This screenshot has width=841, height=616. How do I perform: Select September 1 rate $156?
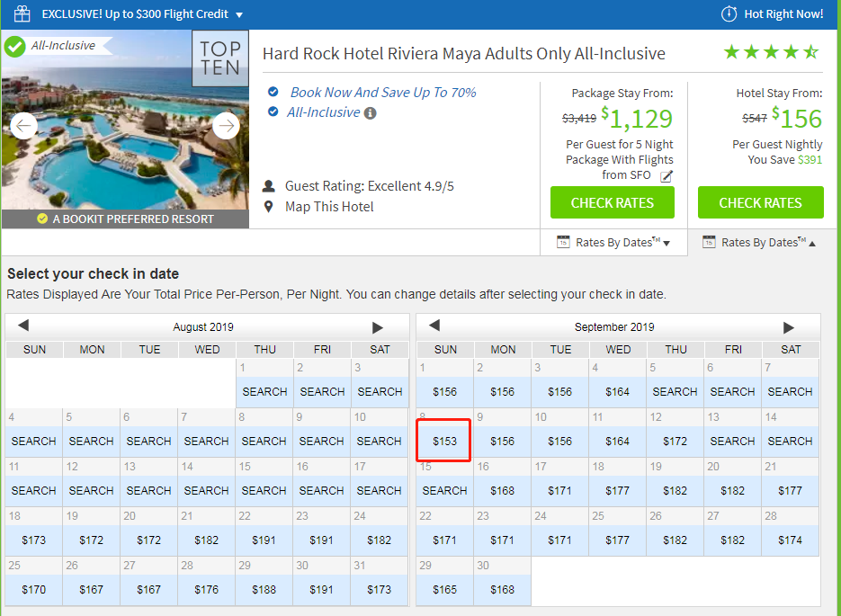coord(444,392)
